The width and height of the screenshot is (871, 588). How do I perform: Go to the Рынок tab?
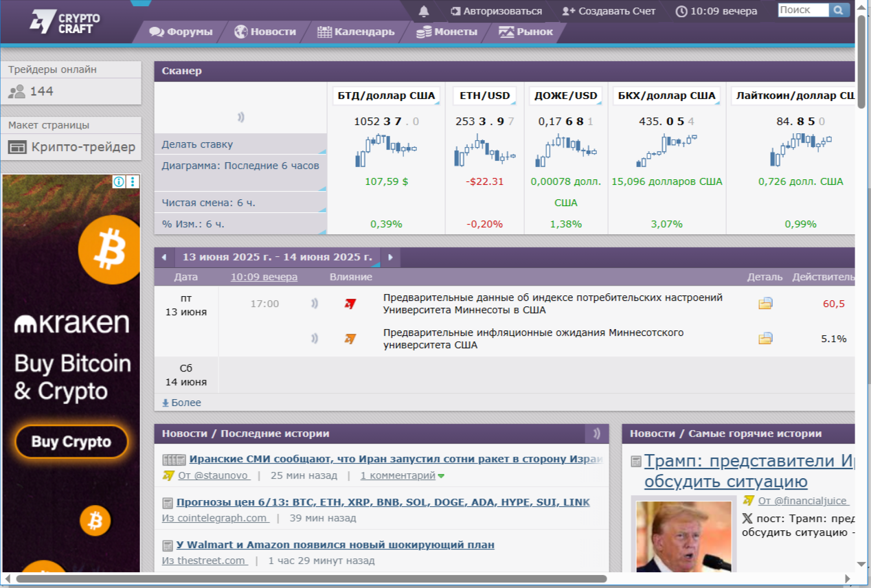pyautogui.click(x=526, y=32)
